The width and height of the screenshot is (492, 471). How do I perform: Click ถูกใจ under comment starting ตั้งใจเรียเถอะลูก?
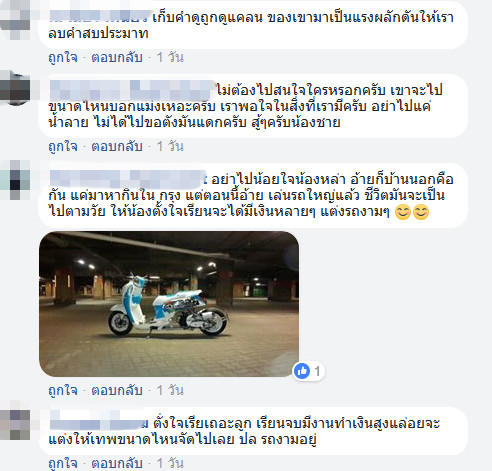(63, 463)
